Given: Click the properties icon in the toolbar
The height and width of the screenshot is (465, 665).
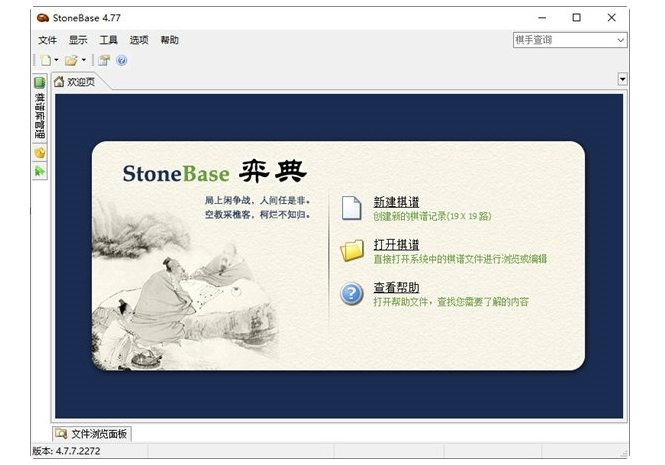Looking at the screenshot, I should tap(104, 60).
